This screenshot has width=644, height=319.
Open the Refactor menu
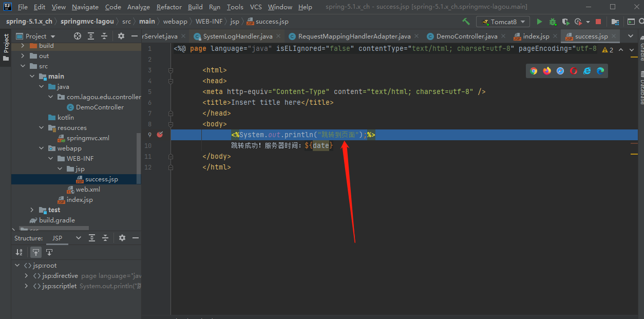coord(169,7)
